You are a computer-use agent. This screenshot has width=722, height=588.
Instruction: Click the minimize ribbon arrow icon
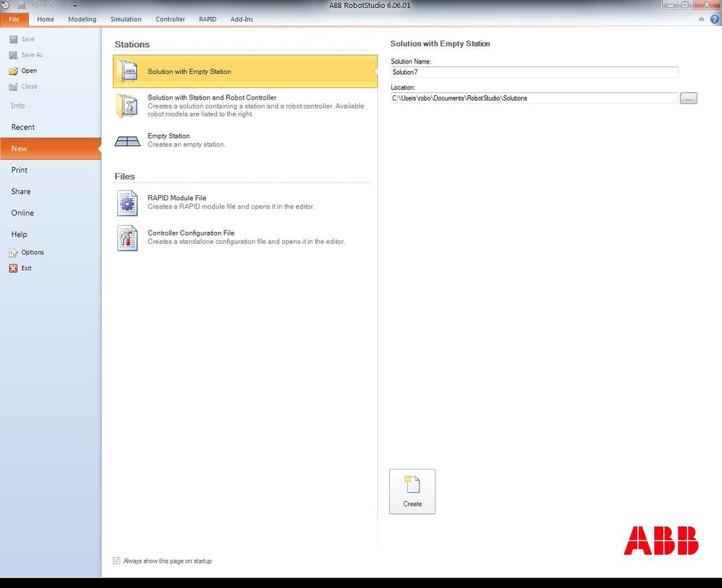pos(702,19)
